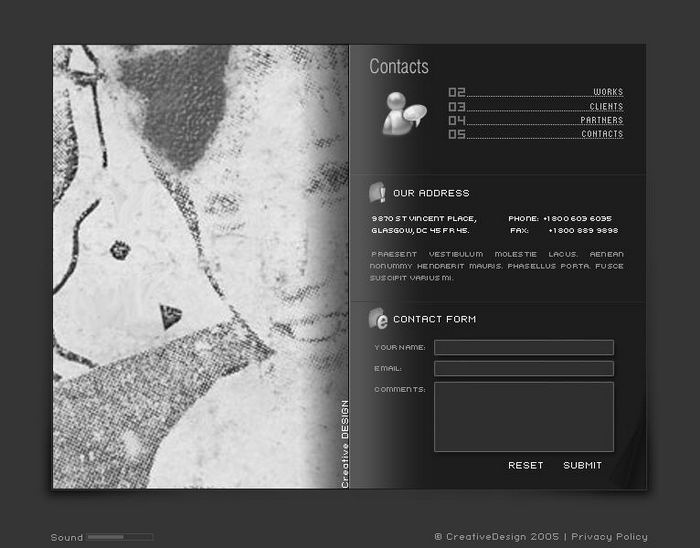This screenshot has height=548, width=700.
Task: Click into the Email text field
Action: pos(523,369)
